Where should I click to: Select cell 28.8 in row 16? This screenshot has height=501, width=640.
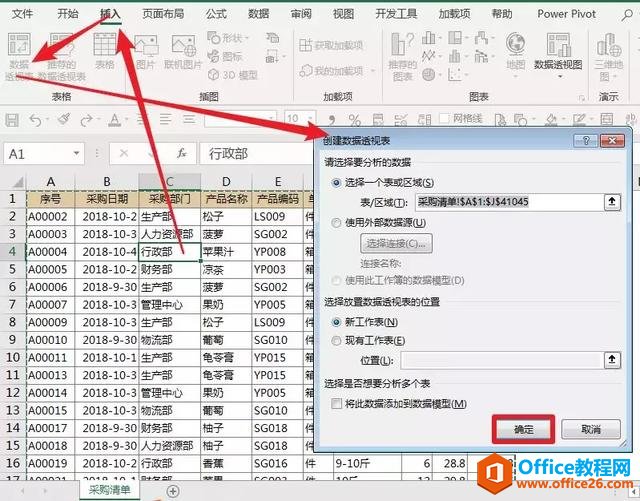450,463
